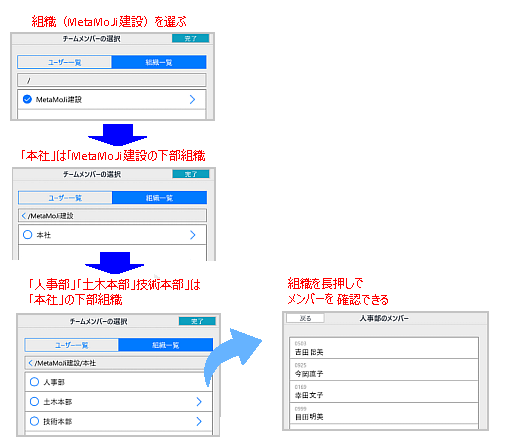The width and height of the screenshot is (515, 442).
Task: Expand 土木本部 using the right chevron
Action: [x=199, y=402]
